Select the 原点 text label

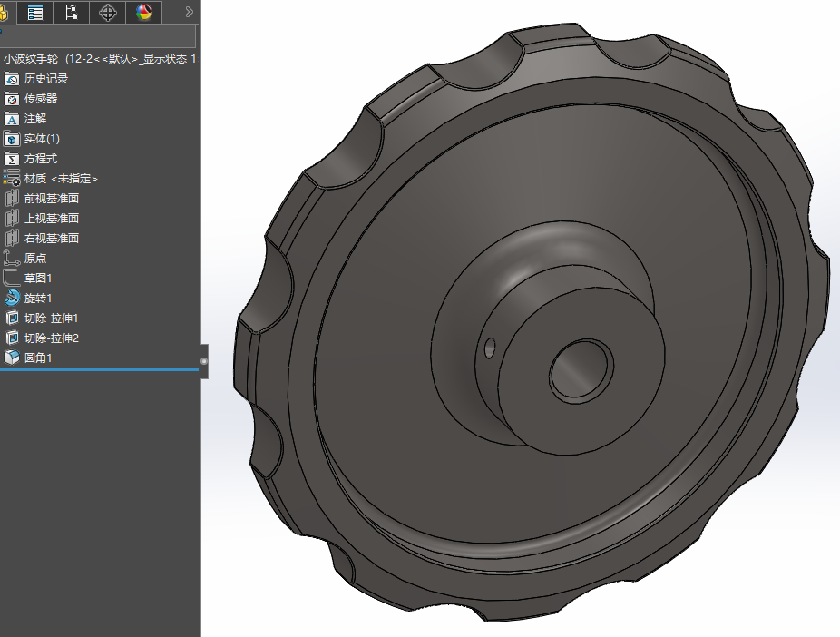coord(35,259)
